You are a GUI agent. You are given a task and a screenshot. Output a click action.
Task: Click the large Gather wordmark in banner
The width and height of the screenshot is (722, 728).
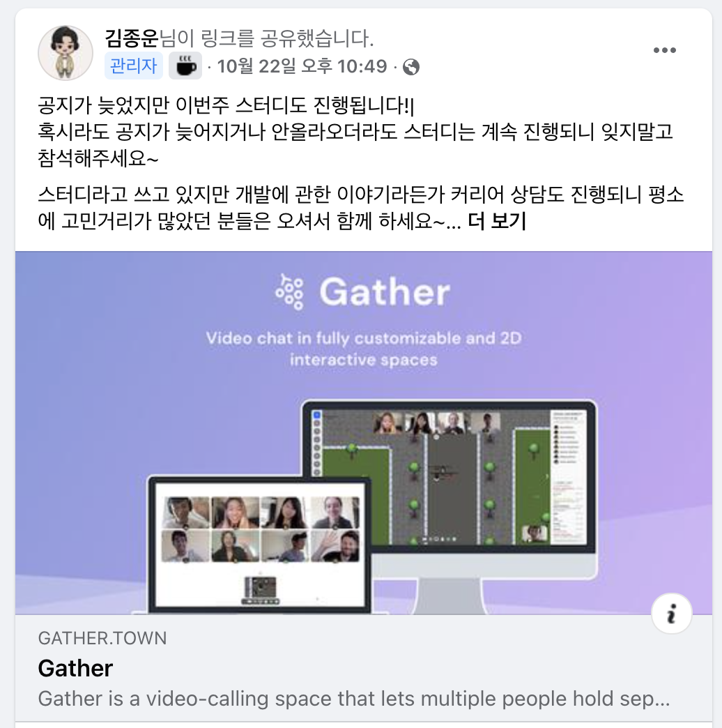click(385, 292)
